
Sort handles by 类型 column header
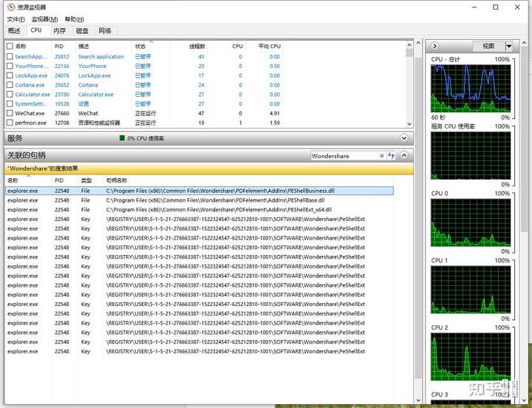[86, 180]
